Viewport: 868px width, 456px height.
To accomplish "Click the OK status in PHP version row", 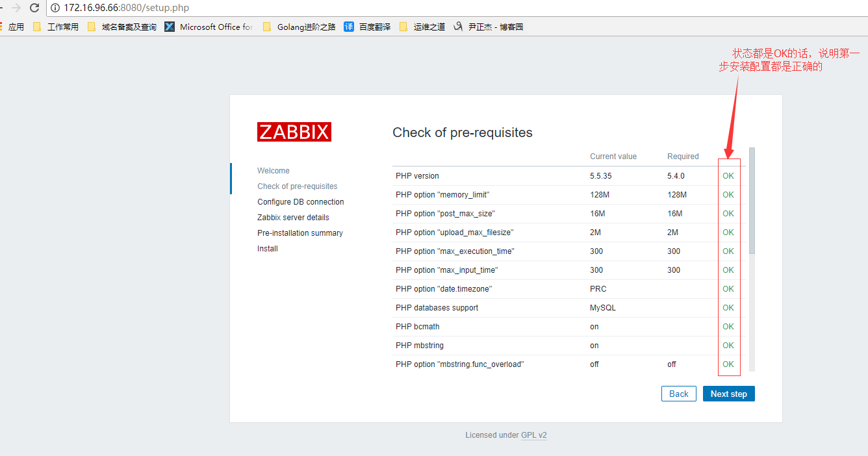I will 728,176.
